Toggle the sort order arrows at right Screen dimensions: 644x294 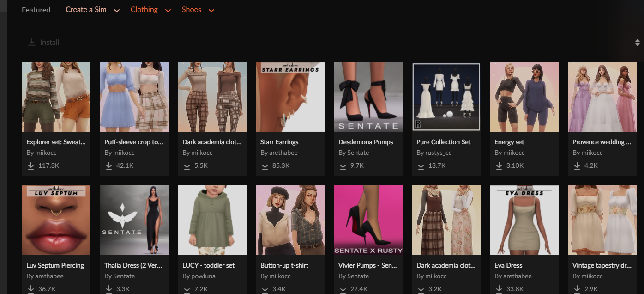[638, 43]
